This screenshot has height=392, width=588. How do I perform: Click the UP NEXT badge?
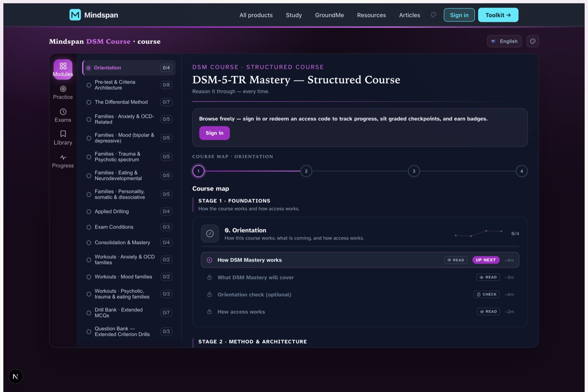(x=486, y=260)
